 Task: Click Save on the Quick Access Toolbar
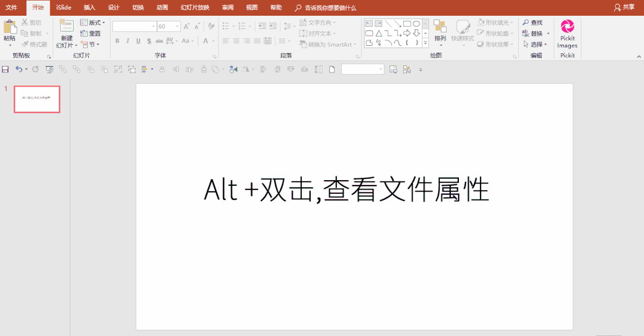click(x=5, y=69)
